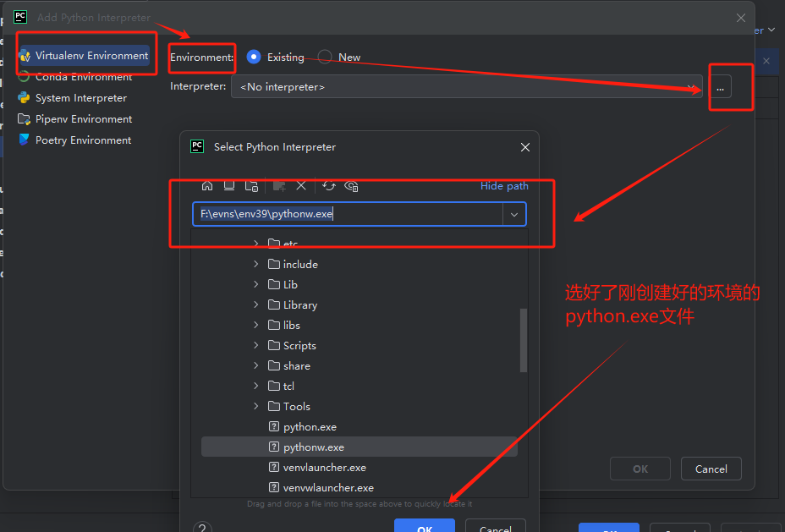Select the libs folder row
Image resolution: width=785 pixels, height=532 pixels.
pos(360,325)
